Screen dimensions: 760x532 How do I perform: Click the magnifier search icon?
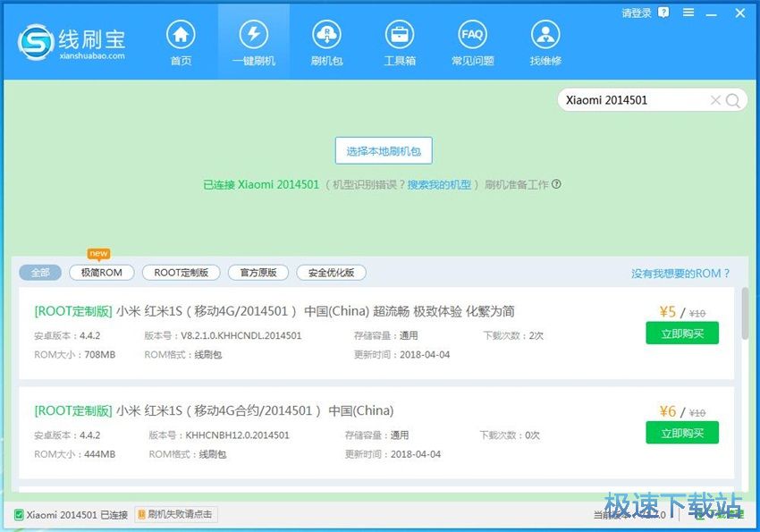733,100
